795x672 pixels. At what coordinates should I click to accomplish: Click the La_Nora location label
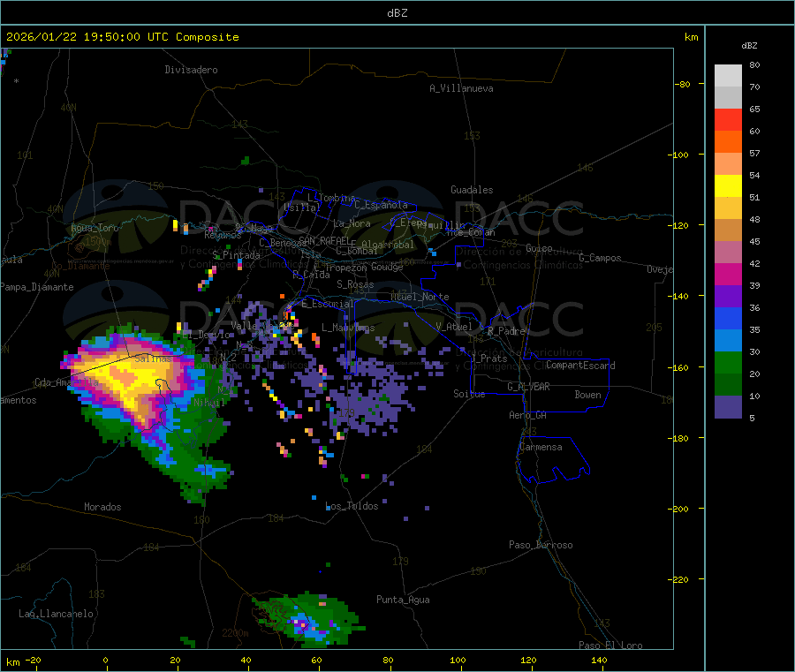(352, 223)
